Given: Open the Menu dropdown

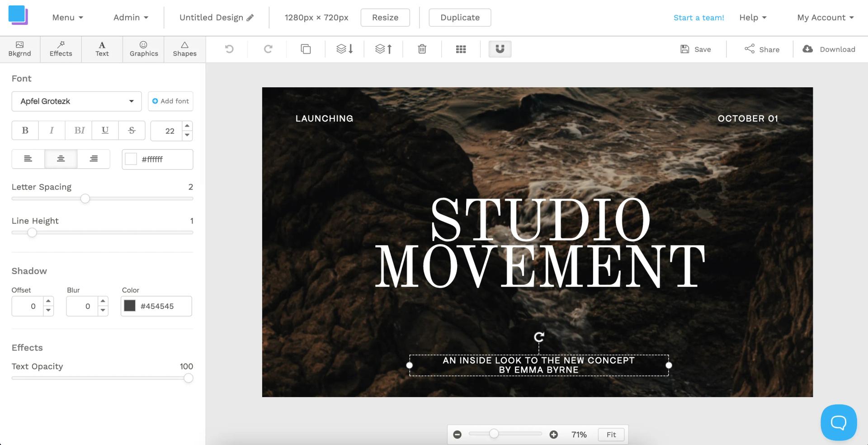Looking at the screenshot, I should click(x=68, y=18).
